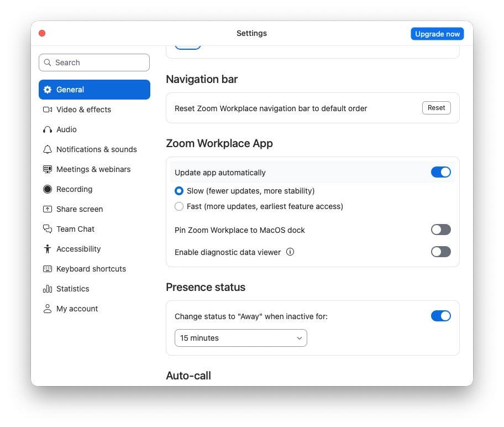Turn off Update app automatically switch
Image resolution: width=504 pixels, height=427 pixels.
coord(440,172)
